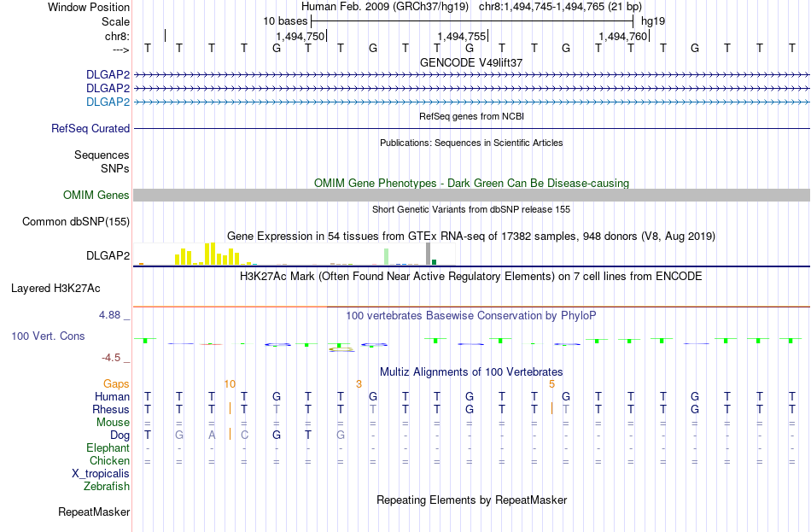Image resolution: width=811 pixels, height=532 pixels.
Task: Click the Window Position label
Action: (89, 7)
